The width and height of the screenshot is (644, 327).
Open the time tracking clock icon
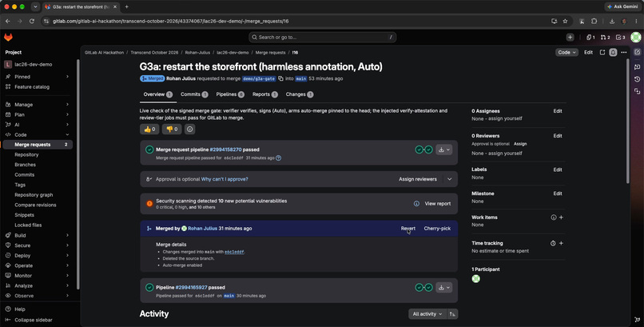(x=553, y=243)
